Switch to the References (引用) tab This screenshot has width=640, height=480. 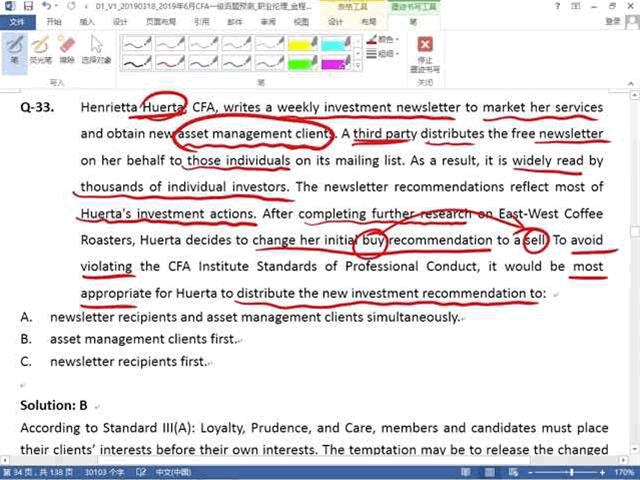202,22
